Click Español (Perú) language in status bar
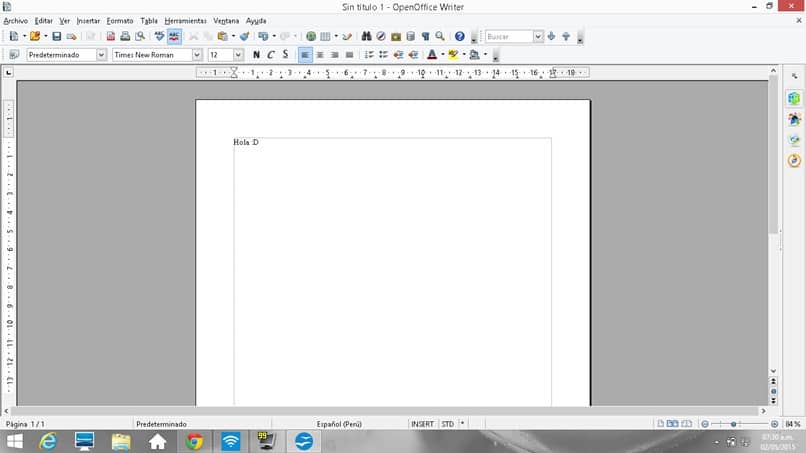The image size is (806, 453). pos(339,424)
